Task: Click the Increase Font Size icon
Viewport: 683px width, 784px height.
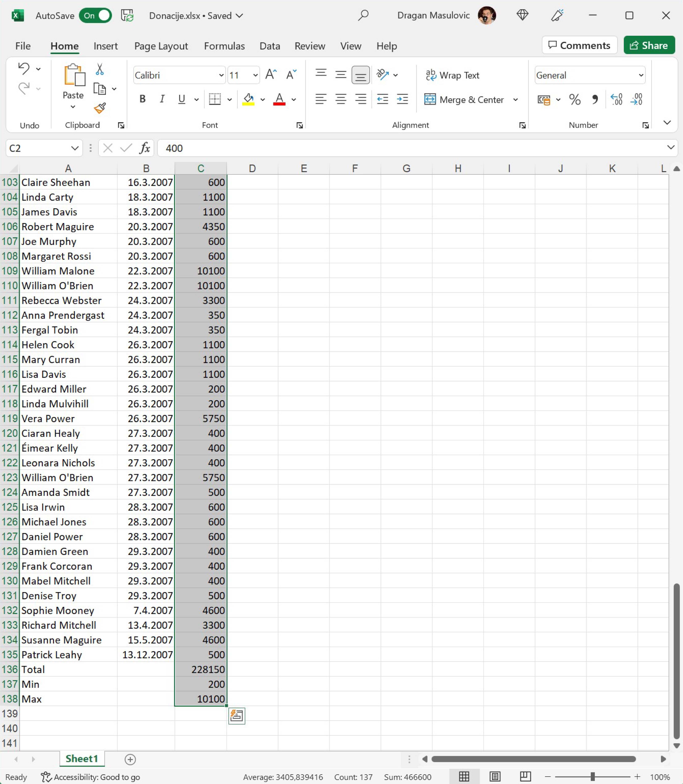Action: (271, 75)
